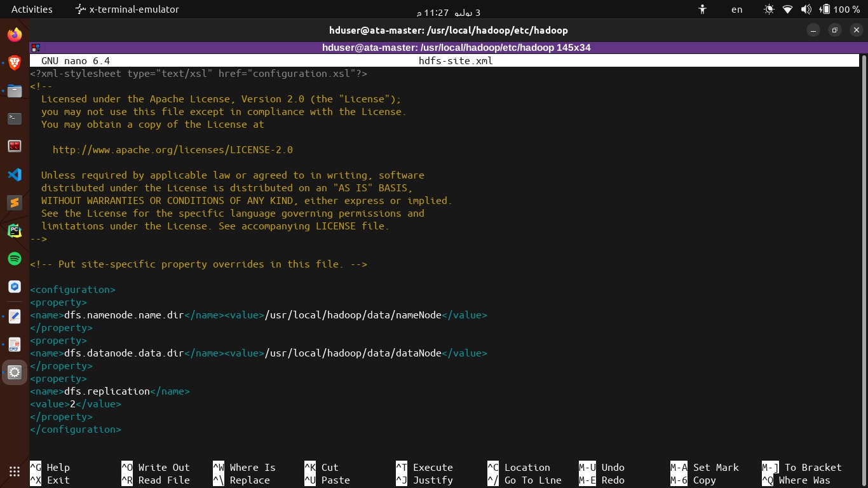Open Spotify from the dock

point(15,259)
